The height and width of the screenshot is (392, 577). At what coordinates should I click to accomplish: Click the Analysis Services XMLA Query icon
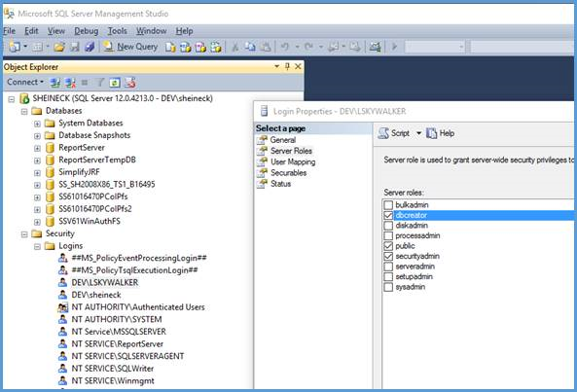point(216,47)
